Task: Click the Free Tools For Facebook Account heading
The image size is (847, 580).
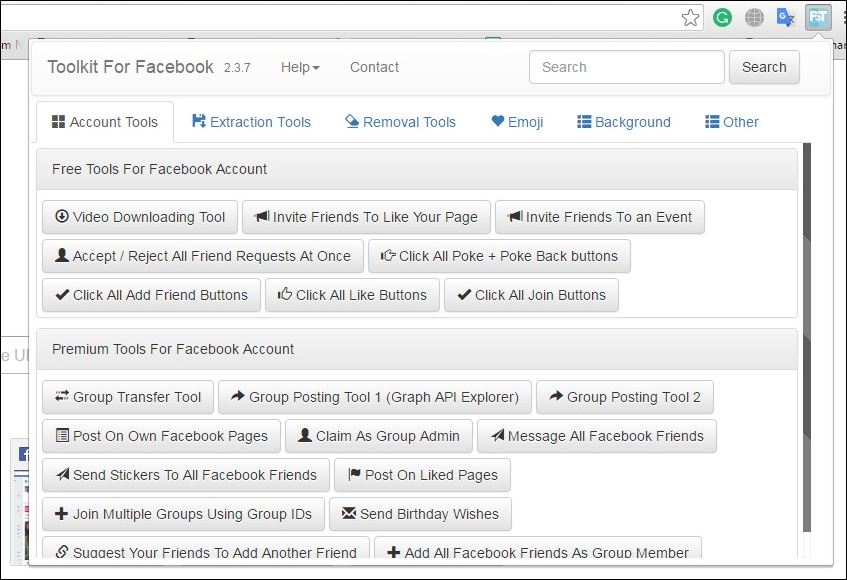Action: click(159, 169)
